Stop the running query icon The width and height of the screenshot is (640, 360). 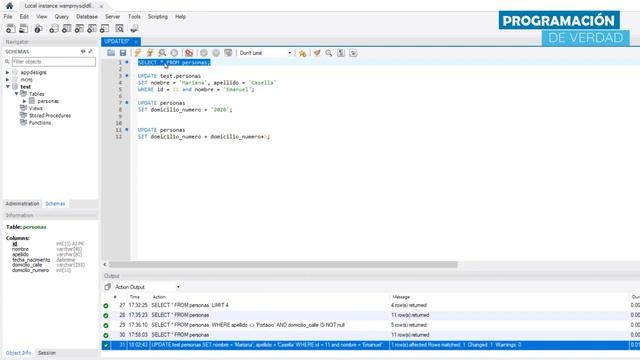174,53
